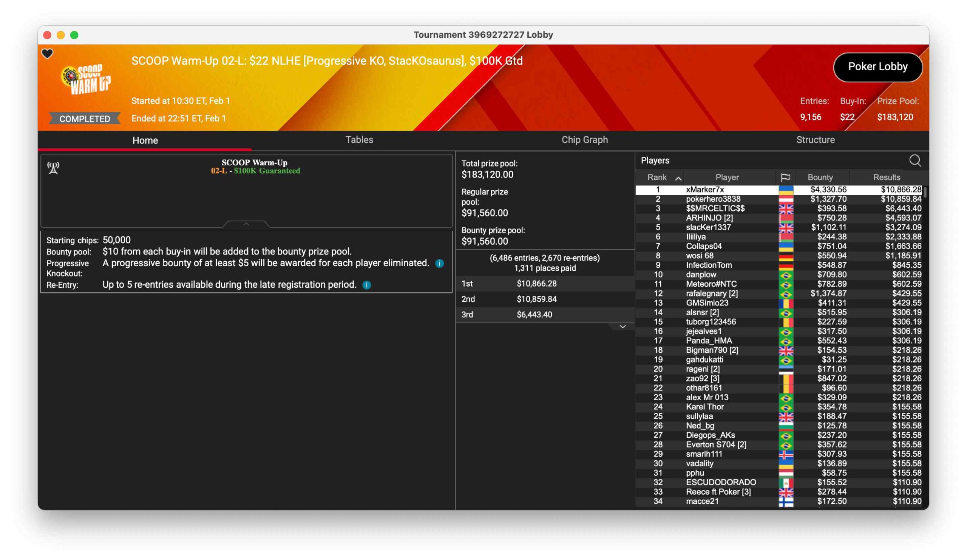Sort players by Results column
Viewport: 967px width, 560px height.
[x=886, y=177]
